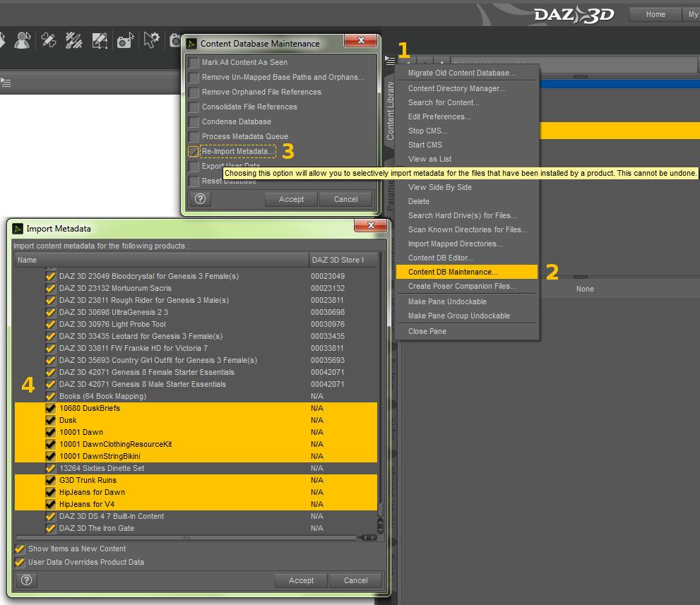
Task: Click Cancel in Content Database Maintenance dialog
Action: pos(345,200)
